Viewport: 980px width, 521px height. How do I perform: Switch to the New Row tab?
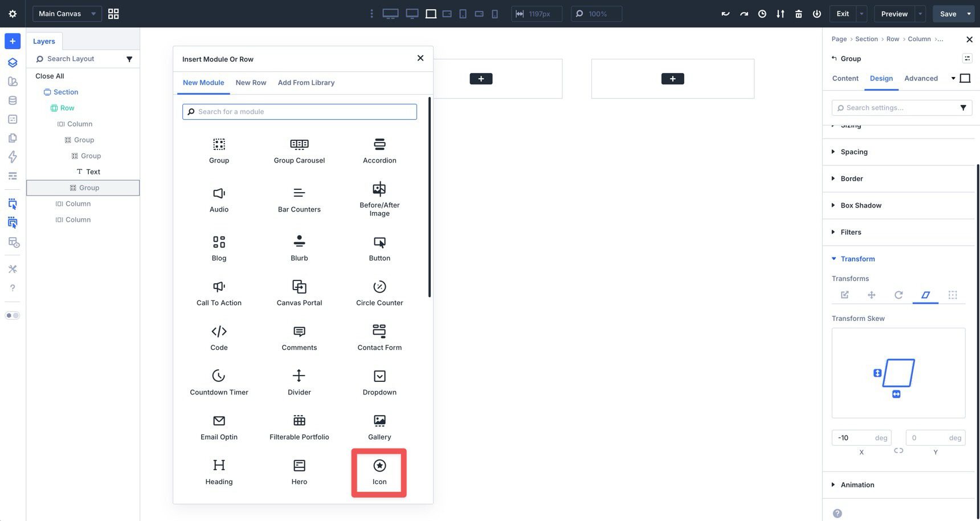251,83
